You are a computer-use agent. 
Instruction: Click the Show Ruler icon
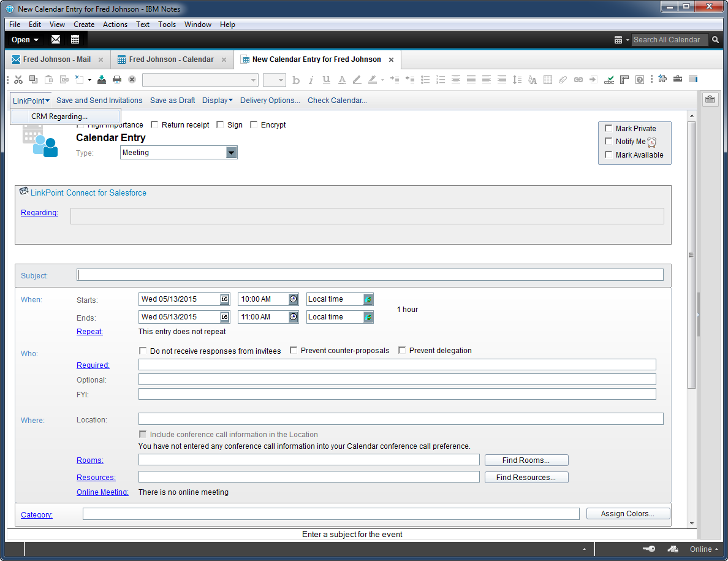tap(624, 80)
